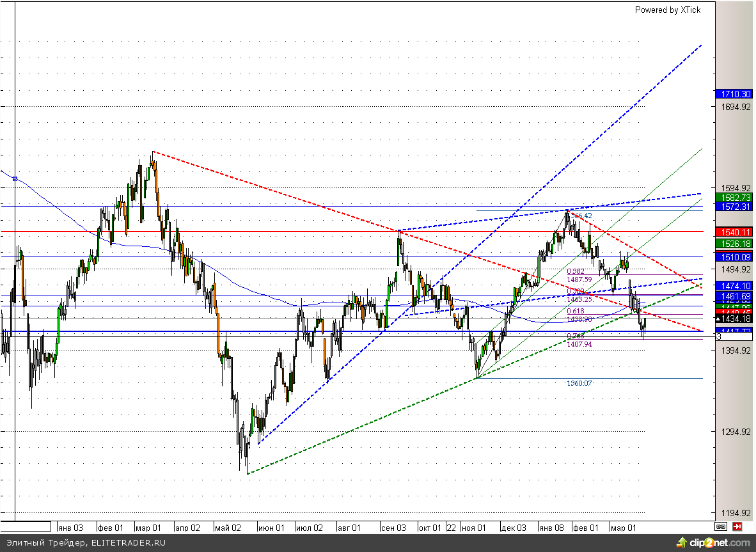Select the blue 1510.09 price tag
Image resolution: width=756 pixels, height=552 pixels.
[734, 257]
